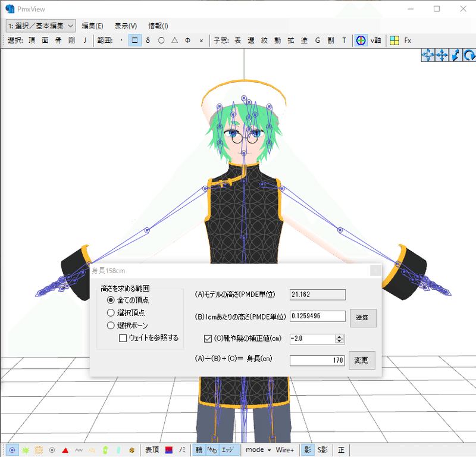Click the 表頂 button

coord(152,450)
